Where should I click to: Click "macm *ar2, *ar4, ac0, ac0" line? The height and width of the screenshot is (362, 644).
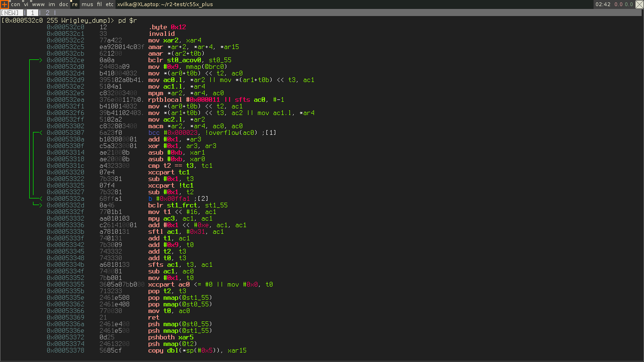(196, 126)
